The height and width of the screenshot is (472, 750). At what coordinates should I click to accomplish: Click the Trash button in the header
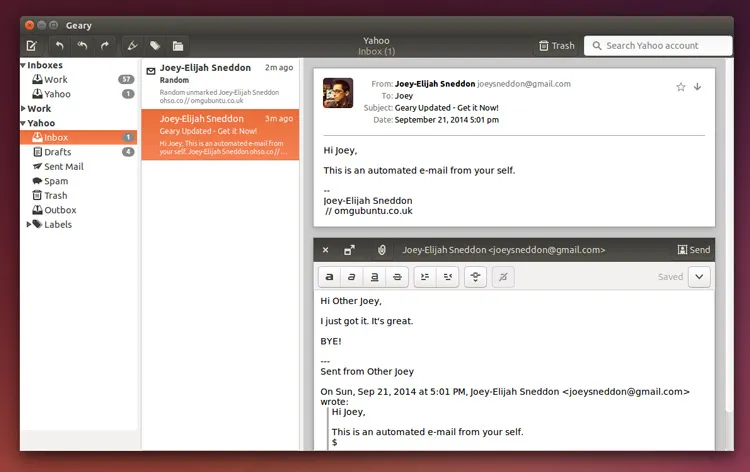pyautogui.click(x=556, y=46)
